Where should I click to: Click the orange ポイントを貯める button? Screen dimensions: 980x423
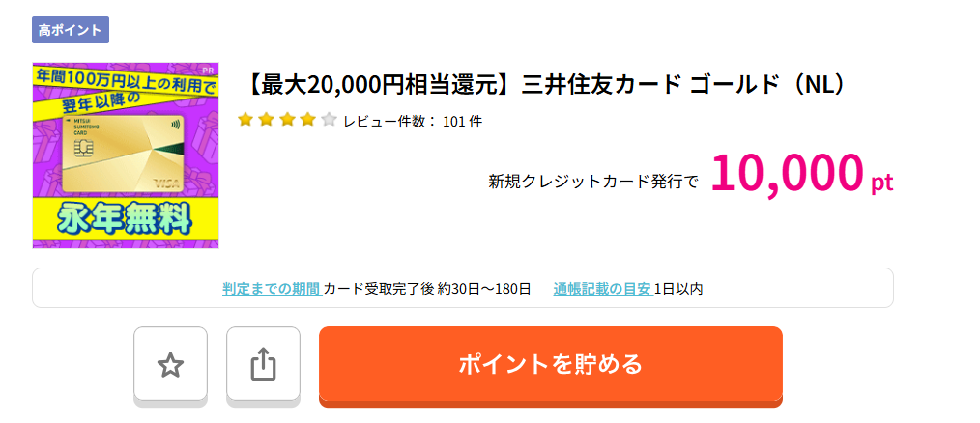pos(551,364)
